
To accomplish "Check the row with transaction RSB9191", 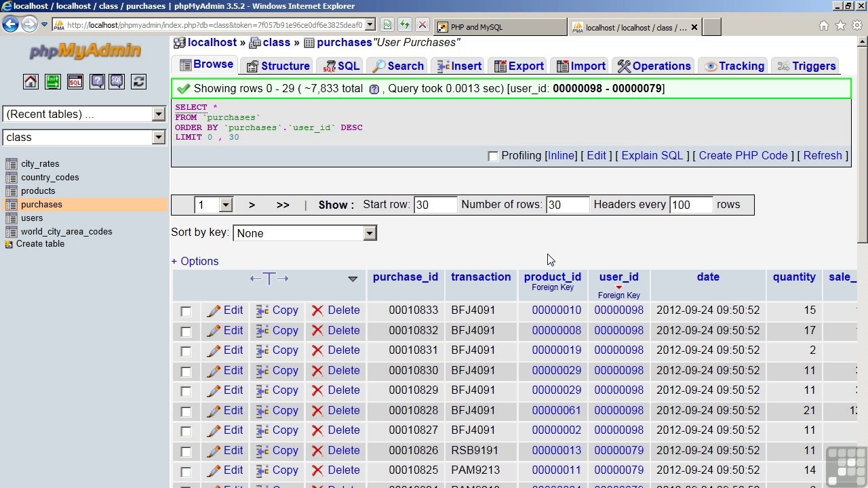I will click(x=186, y=451).
